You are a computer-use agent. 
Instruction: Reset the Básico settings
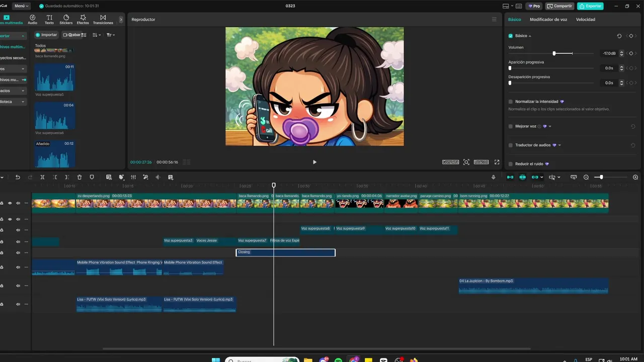619,36
